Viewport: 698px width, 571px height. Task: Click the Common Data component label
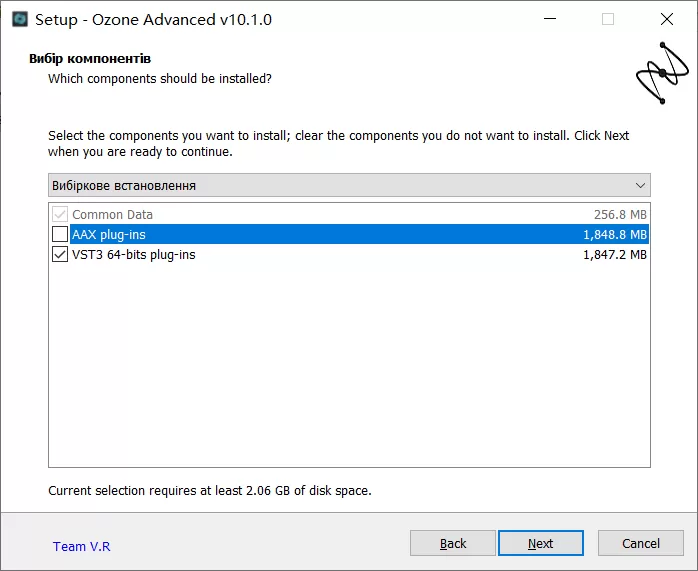112,215
